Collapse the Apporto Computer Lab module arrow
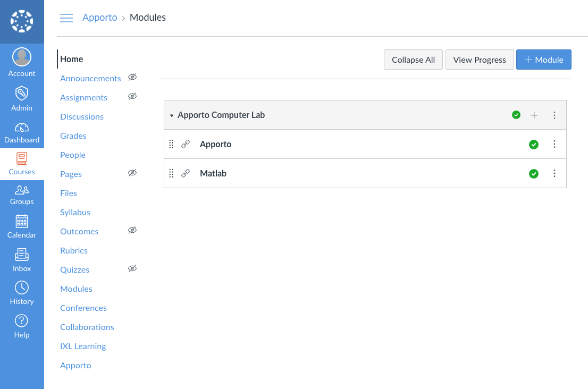 click(x=172, y=115)
